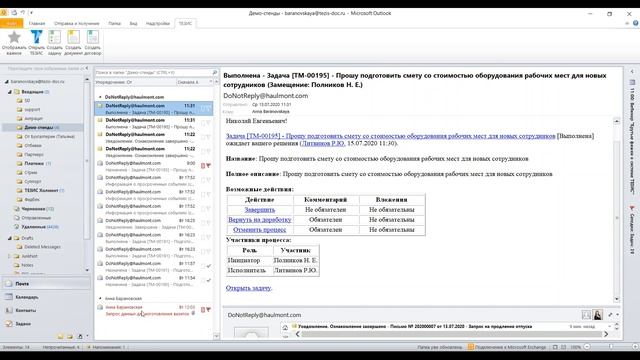
Task: Open the File tab
Action: (11, 23)
